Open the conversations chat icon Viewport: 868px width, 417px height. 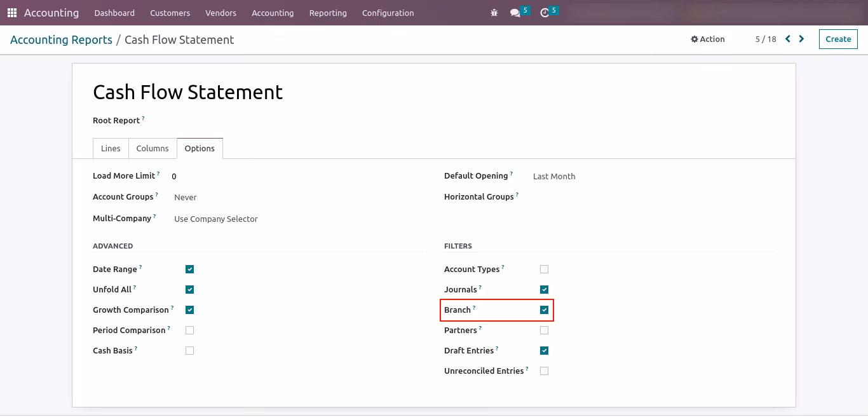click(515, 13)
